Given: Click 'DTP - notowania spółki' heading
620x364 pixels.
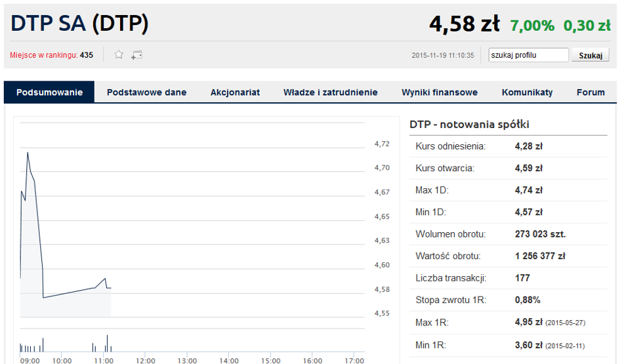Looking at the screenshot, I should click(x=469, y=125).
